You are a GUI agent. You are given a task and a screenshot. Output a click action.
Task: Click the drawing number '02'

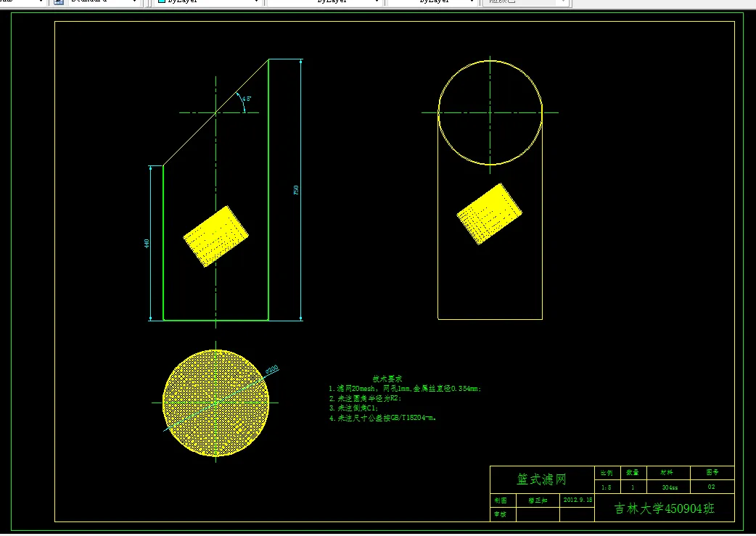click(x=712, y=487)
